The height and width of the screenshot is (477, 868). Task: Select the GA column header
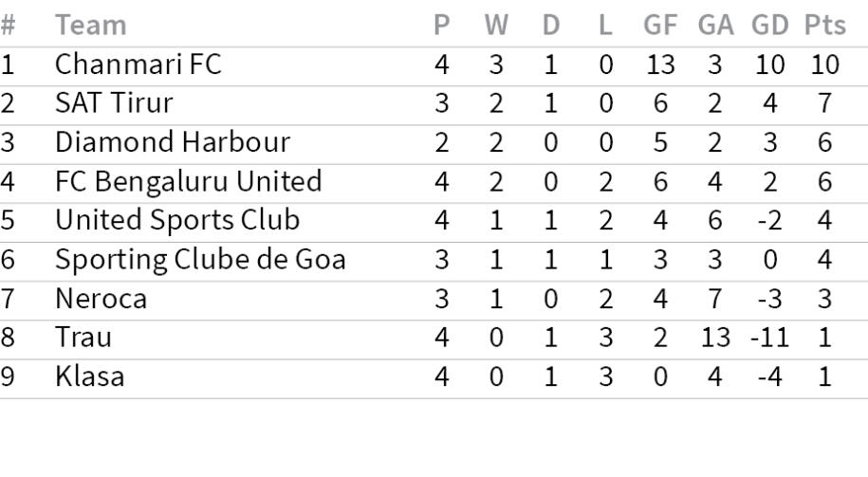[x=715, y=25]
